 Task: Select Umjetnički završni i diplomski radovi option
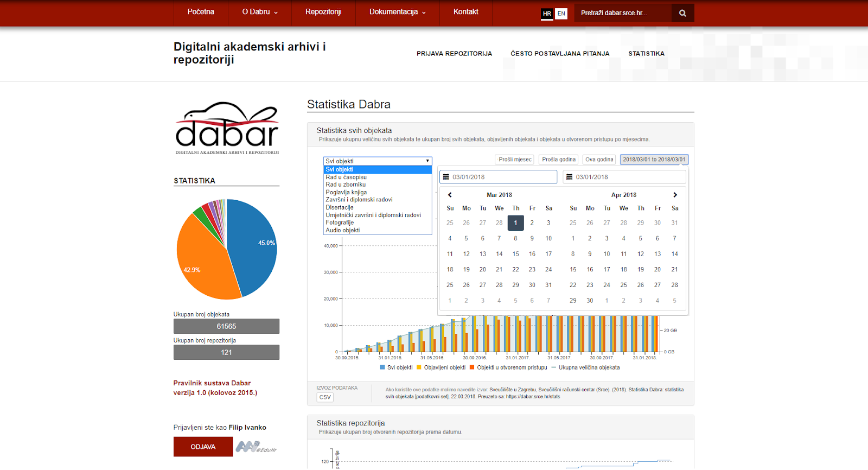378,215
